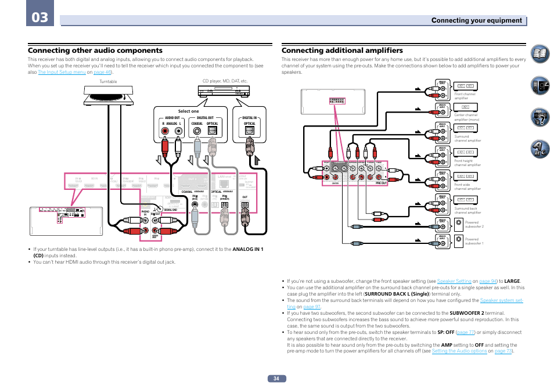Viewport: 554px width, 392px height.
Task: Click the bold 'SP: OFF' text
Action: tap(446, 332)
